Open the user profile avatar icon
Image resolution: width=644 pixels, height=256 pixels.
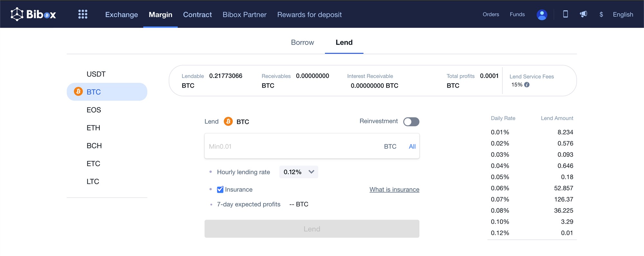pos(542,14)
